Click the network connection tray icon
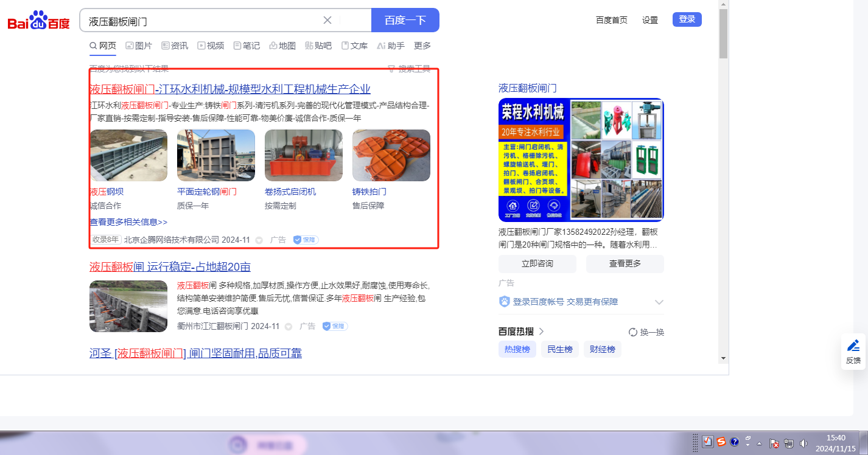The height and width of the screenshot is (455, 868). (x=789, y=443)
